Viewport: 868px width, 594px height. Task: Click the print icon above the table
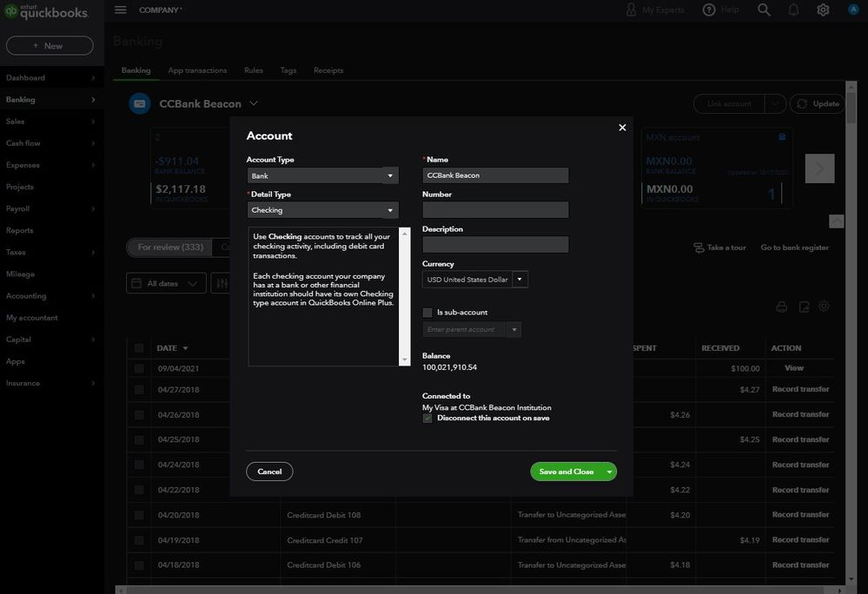(x=781, y=307)
